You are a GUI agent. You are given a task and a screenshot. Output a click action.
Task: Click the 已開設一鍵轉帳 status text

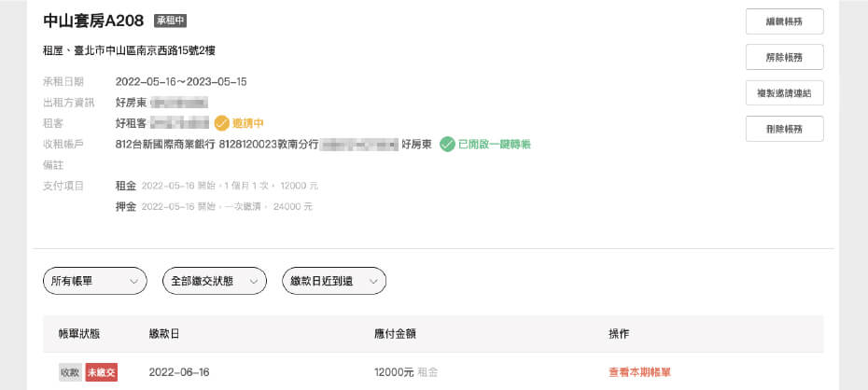495,145
